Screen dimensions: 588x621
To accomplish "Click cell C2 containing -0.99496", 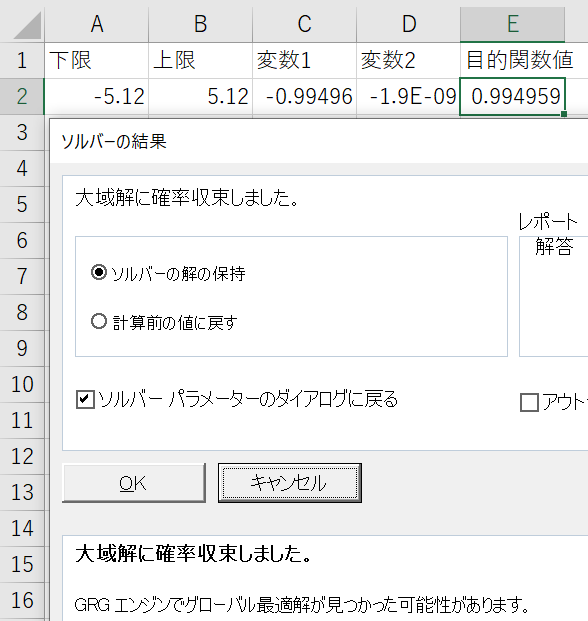I will (x=304, y=97).
